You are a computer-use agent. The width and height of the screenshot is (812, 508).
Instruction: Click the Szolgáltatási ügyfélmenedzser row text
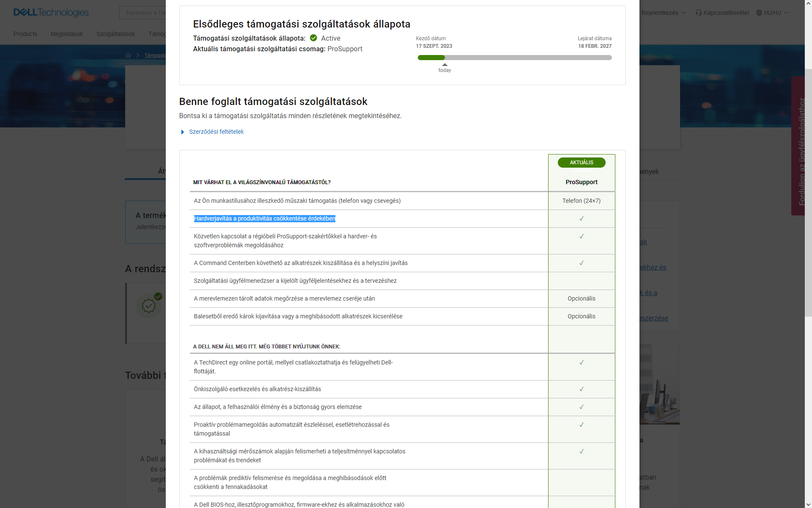(x=295, y=281)
